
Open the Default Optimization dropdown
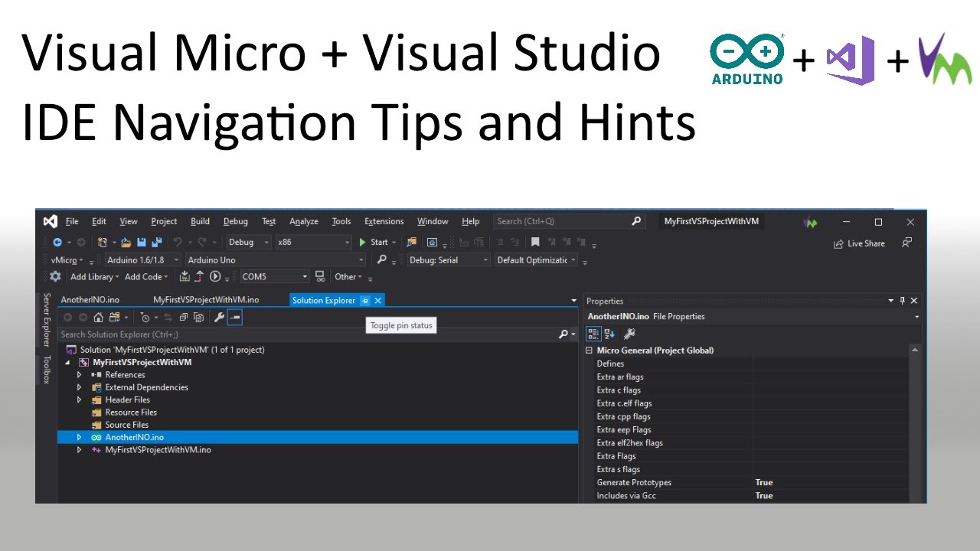tap(537, 259)
